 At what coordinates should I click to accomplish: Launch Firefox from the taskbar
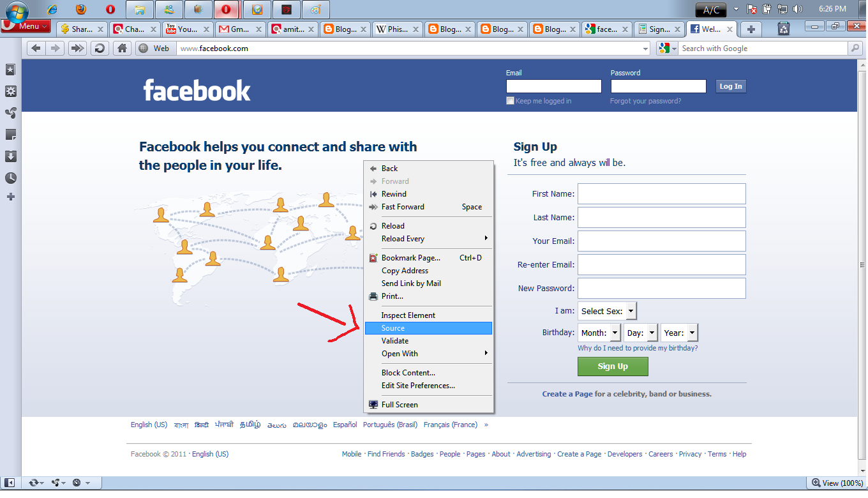pos(80,10)
